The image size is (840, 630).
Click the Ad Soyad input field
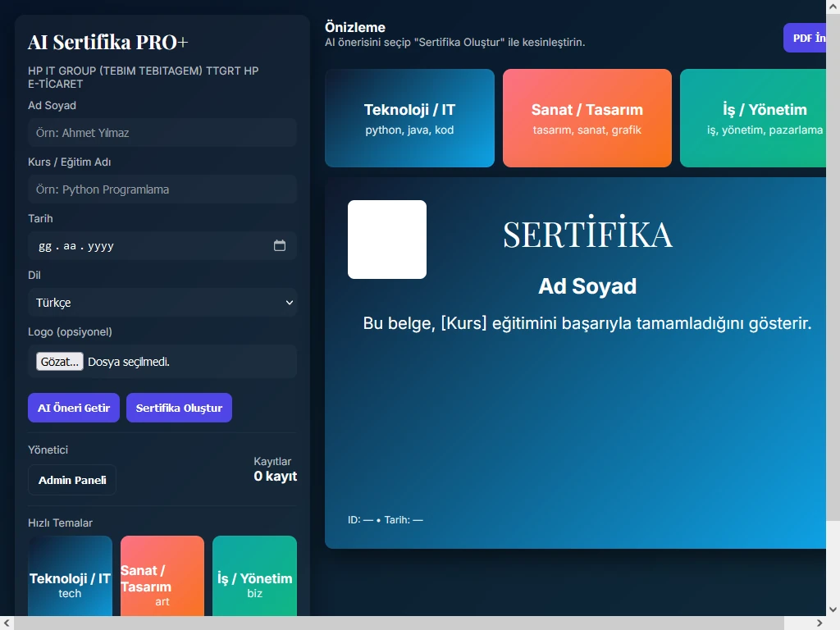click(x=162, y=132)
